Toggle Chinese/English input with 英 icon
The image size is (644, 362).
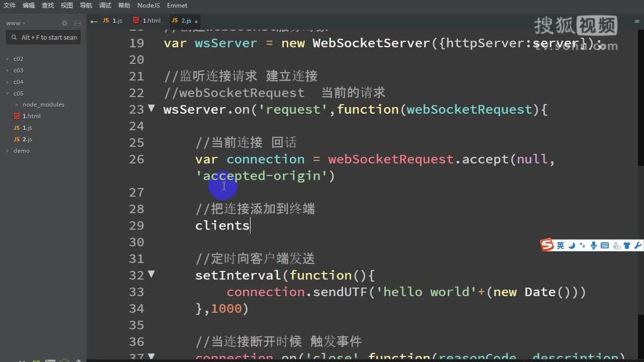[560, 245]
